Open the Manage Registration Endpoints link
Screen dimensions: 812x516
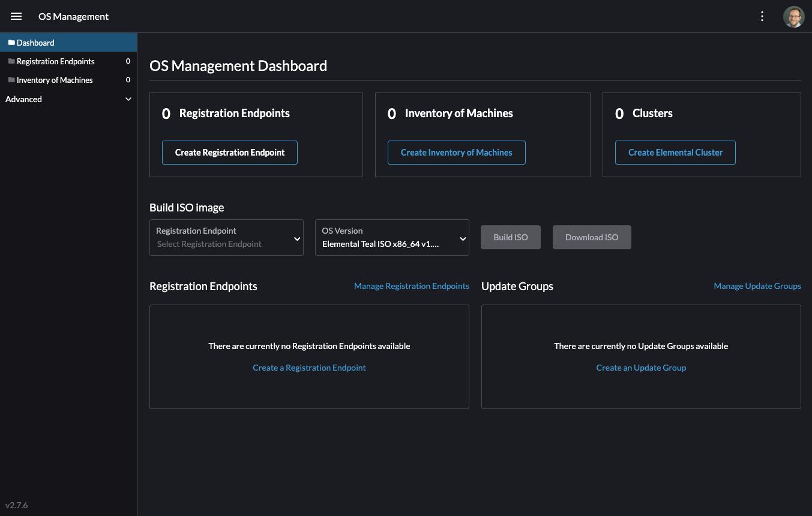coord(411,286)
